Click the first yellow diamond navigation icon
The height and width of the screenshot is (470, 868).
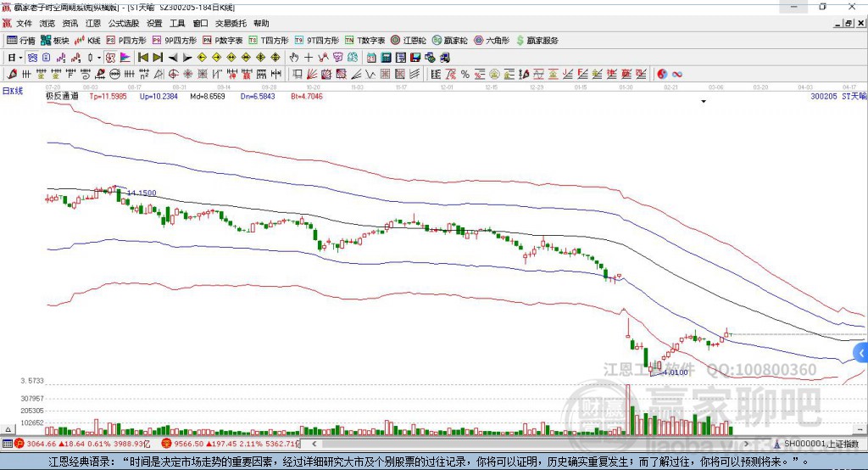[202, 58]
